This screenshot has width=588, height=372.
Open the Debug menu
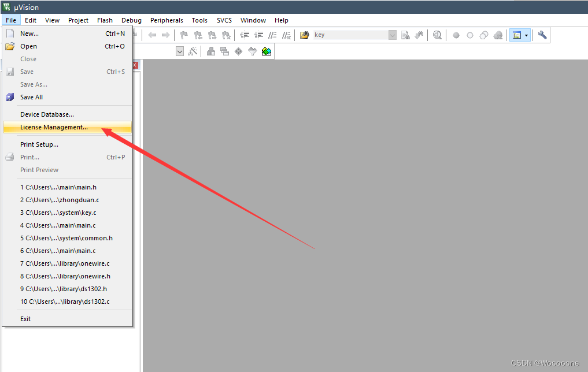point(131,20)
